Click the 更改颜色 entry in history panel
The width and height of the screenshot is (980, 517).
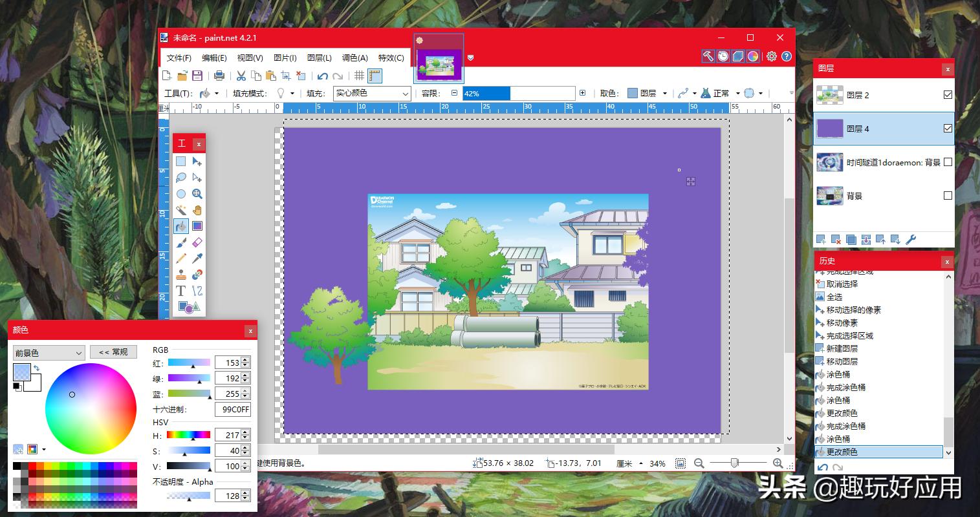tap(841, 452)
